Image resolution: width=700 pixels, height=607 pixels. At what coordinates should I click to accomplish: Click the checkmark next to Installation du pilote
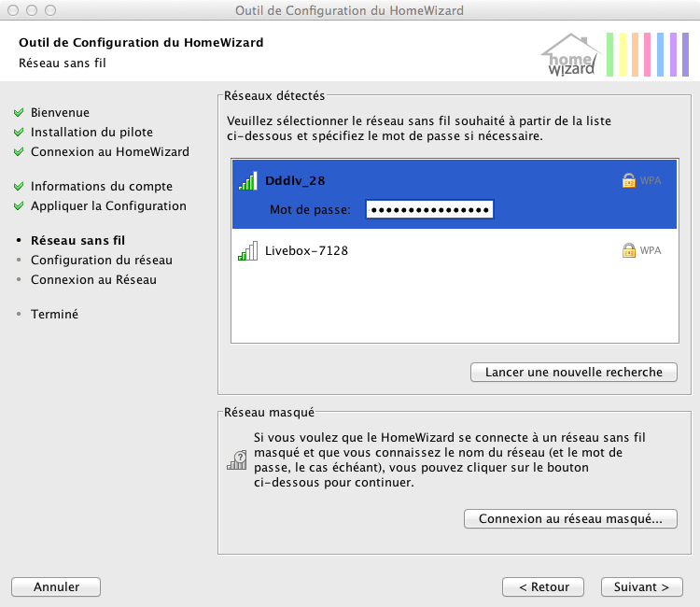[x=19, y=133]
